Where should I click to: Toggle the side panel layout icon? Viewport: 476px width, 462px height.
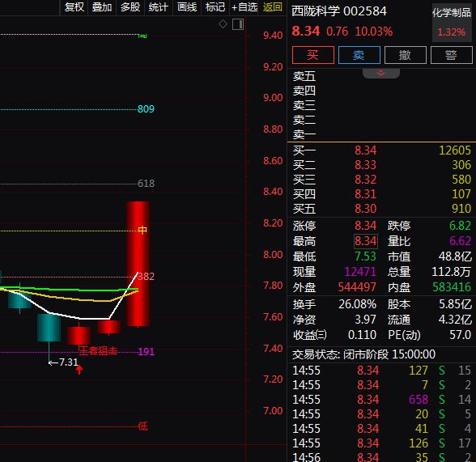pyautogui.click(x=238, y=24)
